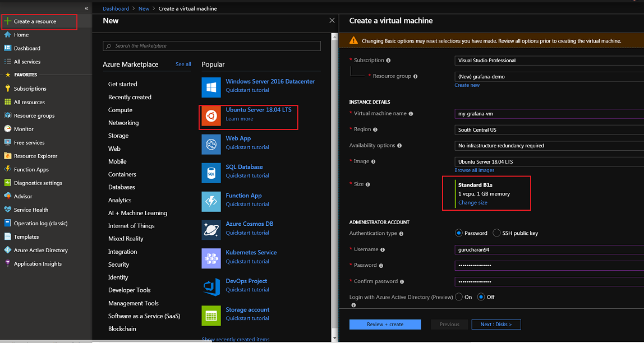Select the Azure Cosmos DB icon
The width and height of the screenshot is (644, 343).
tap(211, 230)
